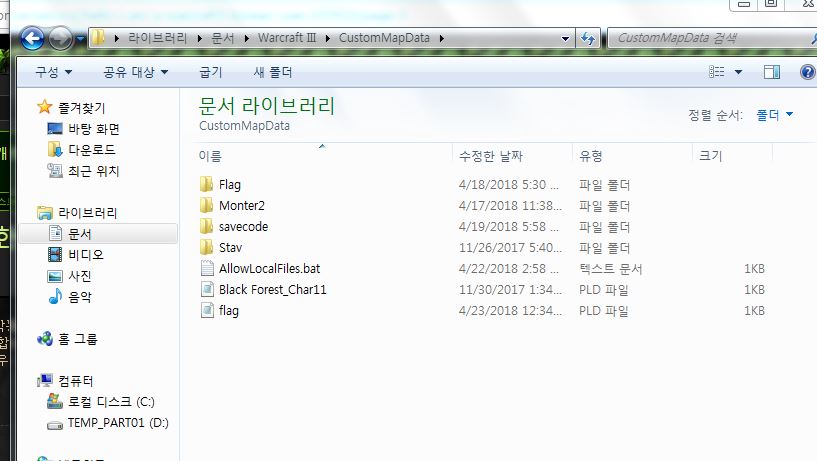The height and width of the screenshot is (461, 817).
Task: Select 라이브러리 in the address breadcrumb
Action: click(157, 38)
